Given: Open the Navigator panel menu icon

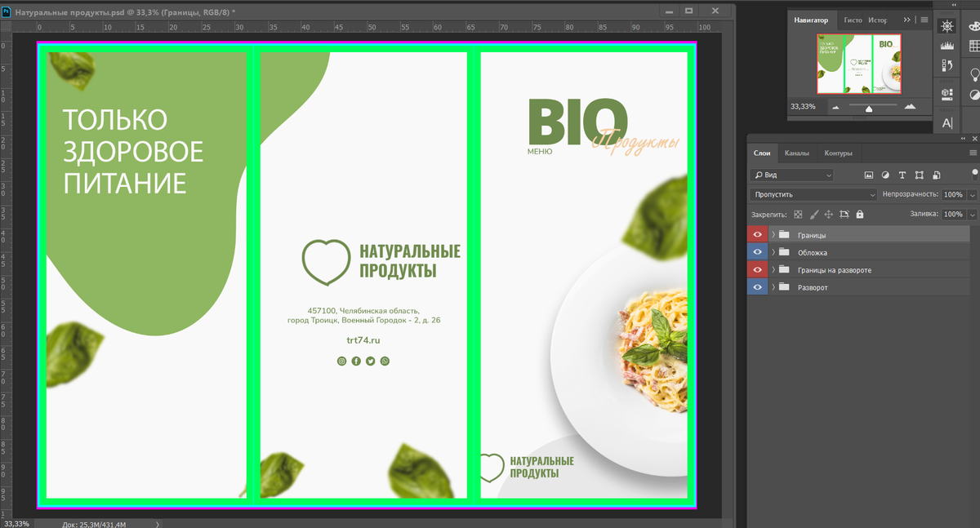Looking at the screenshot, I should pos(924,20).
